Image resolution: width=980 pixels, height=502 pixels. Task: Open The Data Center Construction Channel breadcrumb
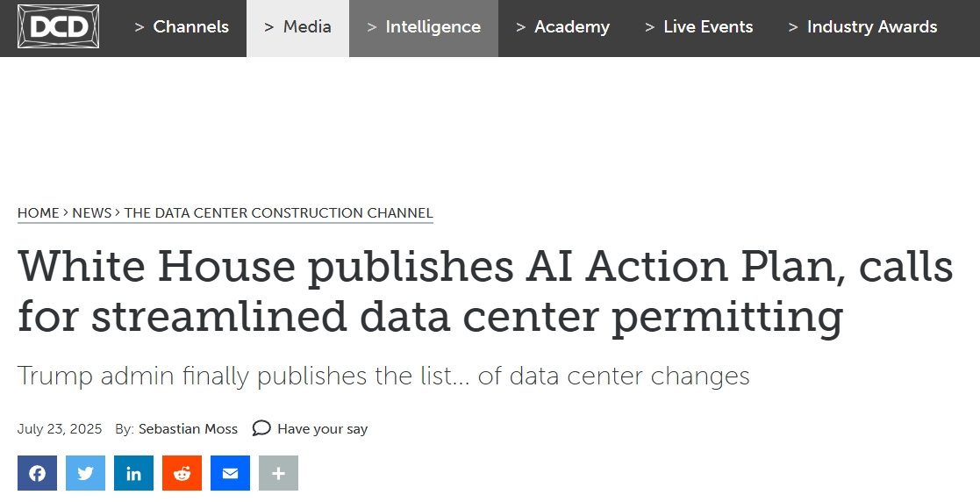pyautogui.click(x=279, y=212)
